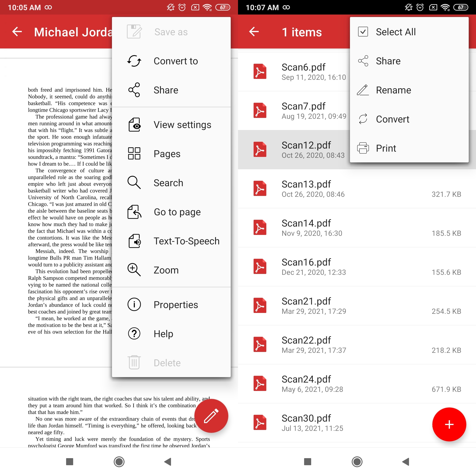Click the Share icon in the menu
This screenshot has width=476, height=476.
click(x=134, y=90)
